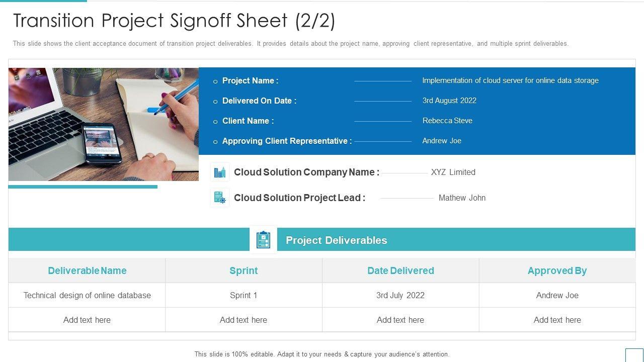Select the Date Delivered column header
Screen dimensions: 644x362
tap(400, 270)
